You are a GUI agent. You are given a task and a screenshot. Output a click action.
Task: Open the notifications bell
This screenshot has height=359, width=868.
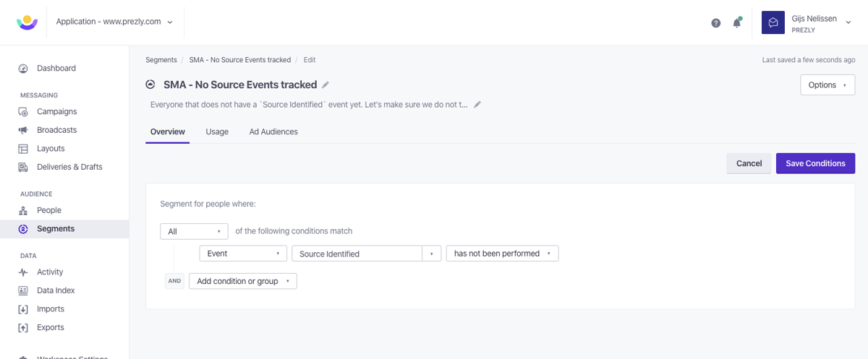[736, 23]
